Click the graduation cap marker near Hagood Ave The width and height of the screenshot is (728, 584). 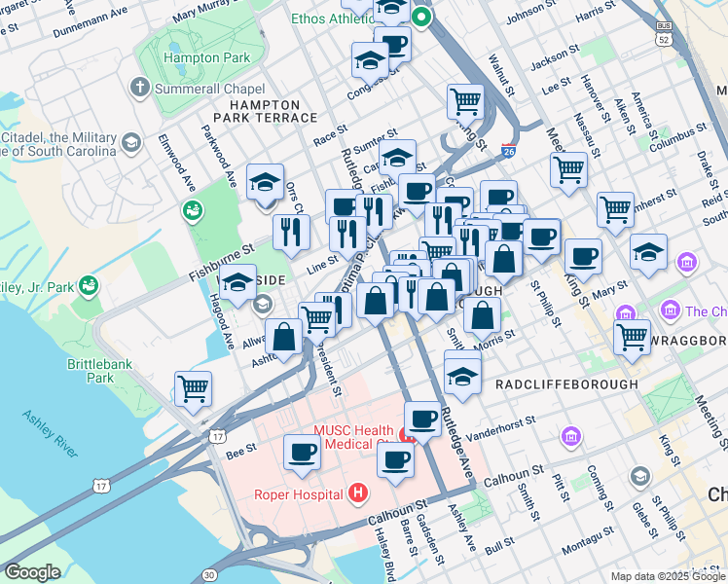[x=237, y=285]
